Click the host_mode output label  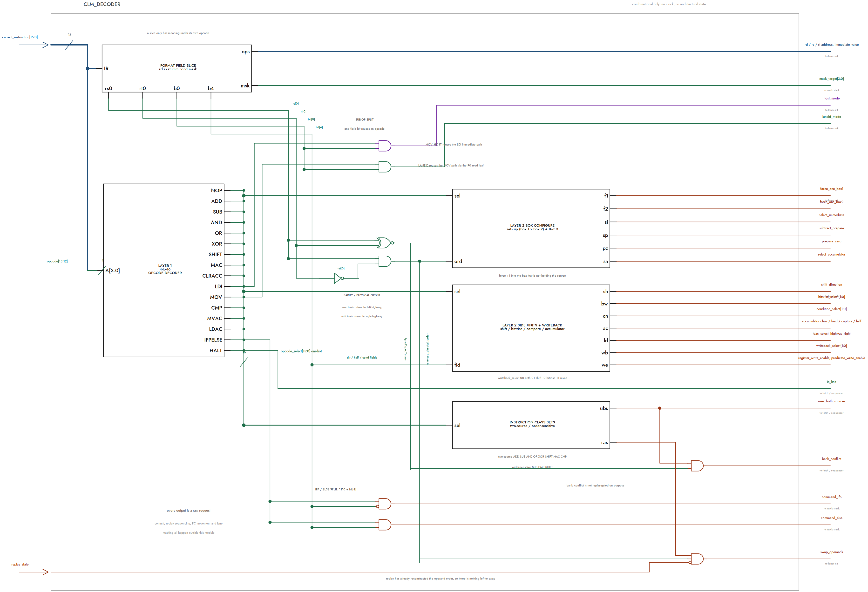point(831,98)
